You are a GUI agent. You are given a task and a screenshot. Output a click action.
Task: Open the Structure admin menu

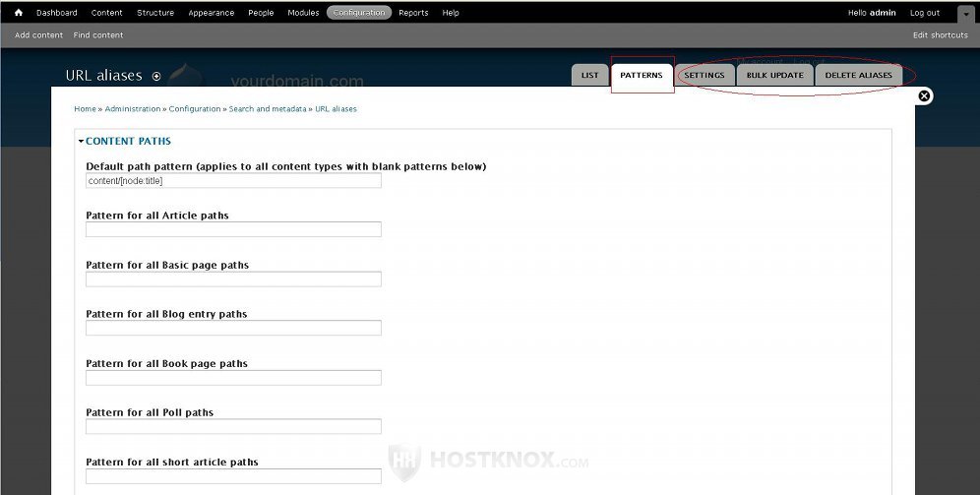point(155,13)
